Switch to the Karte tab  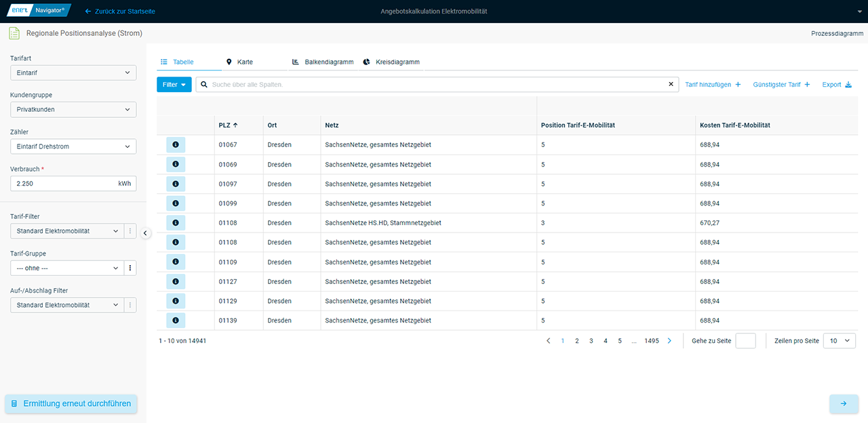[x=239, y=62]
